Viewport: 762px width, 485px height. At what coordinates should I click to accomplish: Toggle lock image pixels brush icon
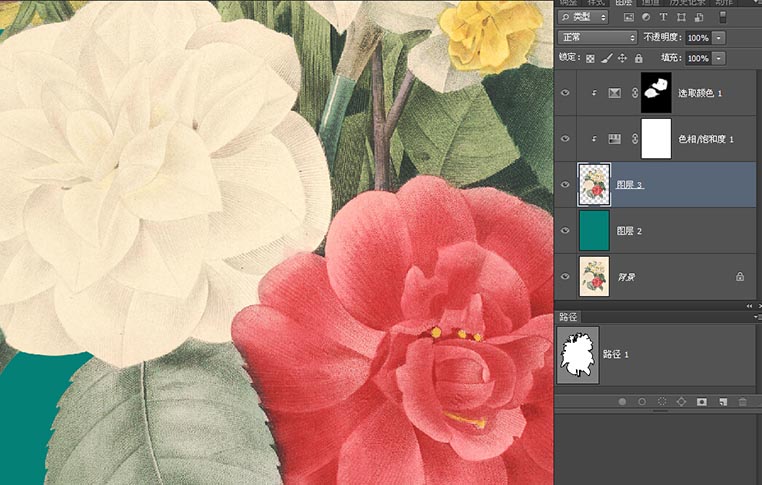pyautogui.click(x=606, y=58)
